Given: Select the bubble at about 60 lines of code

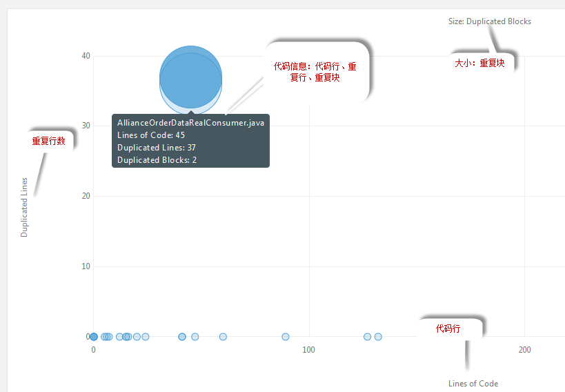Looking at the screenshot, I should click(223, 337).
